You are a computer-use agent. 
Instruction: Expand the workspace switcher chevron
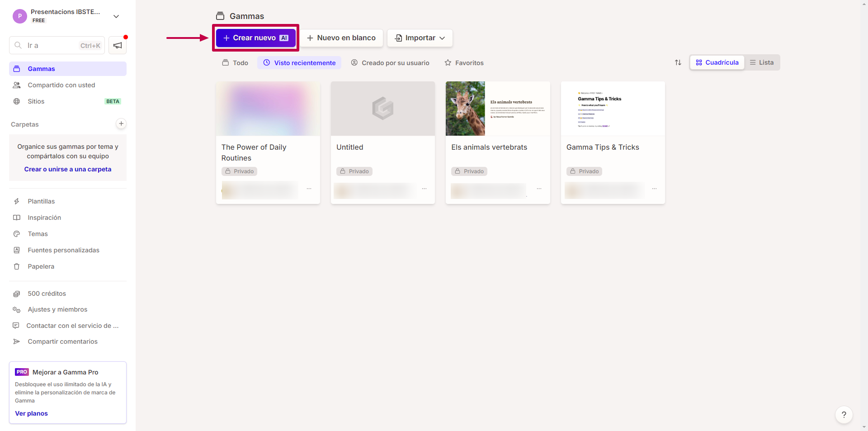click(x=116, y=16)
